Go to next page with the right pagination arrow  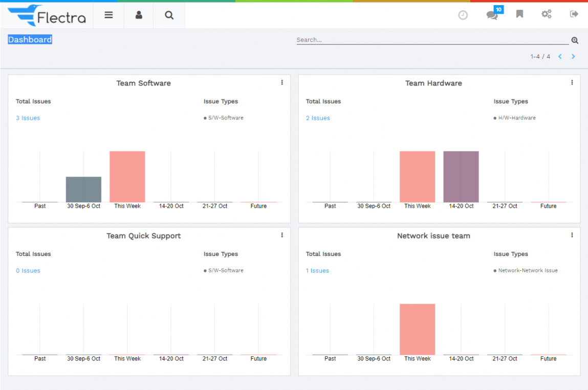click(x=573, y=56)
